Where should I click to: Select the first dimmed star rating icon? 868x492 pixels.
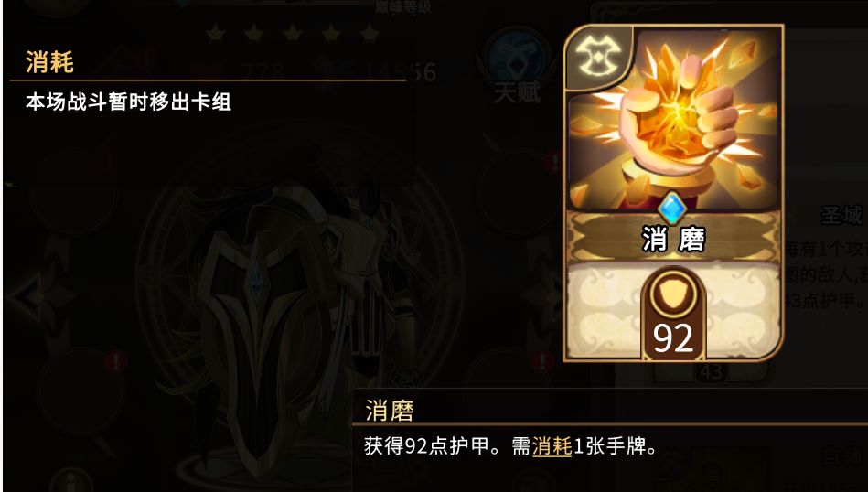215,35
